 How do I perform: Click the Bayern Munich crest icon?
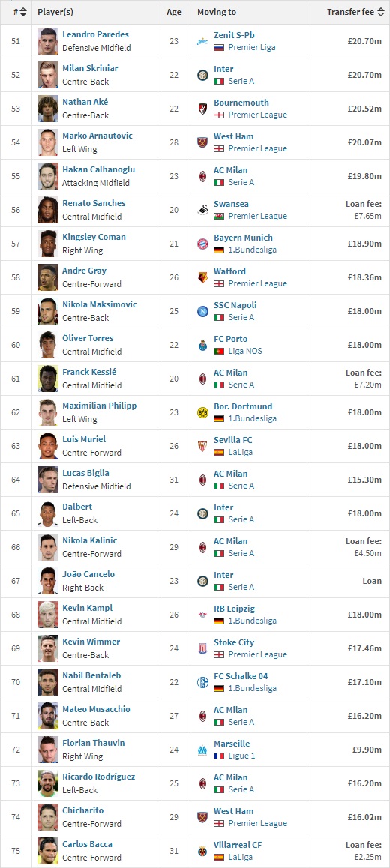[x=202, y=244]
